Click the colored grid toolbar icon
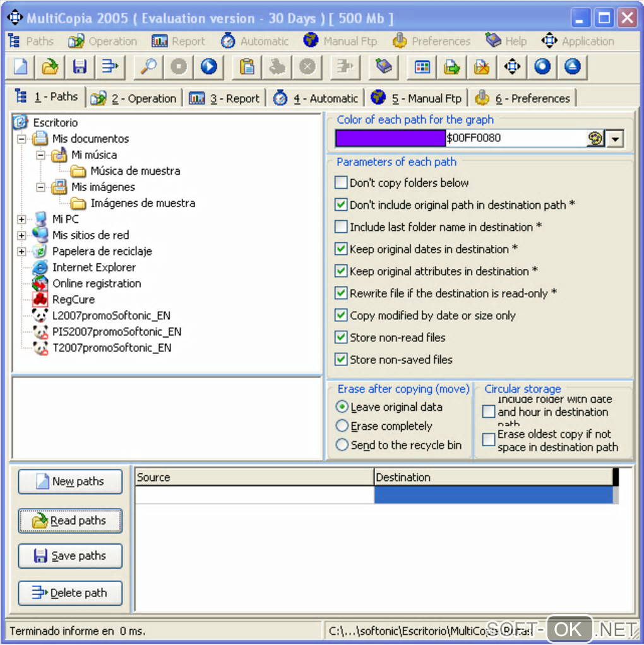644x645 pixels. (x=422, y=66)
